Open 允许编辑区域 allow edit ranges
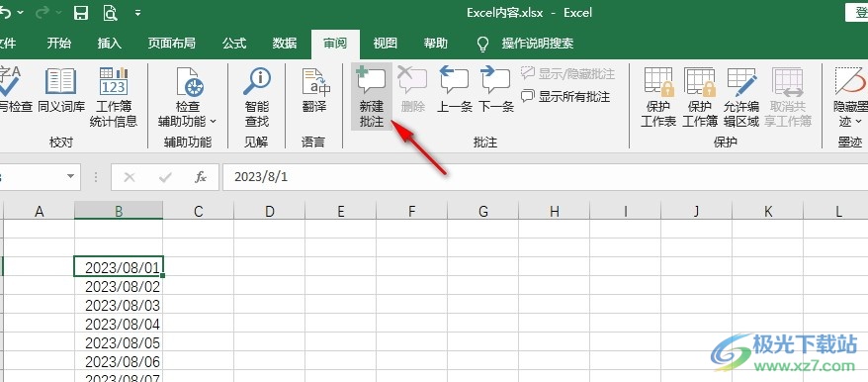The width and height of the screenshot is (868, 382). click(741, 96)
